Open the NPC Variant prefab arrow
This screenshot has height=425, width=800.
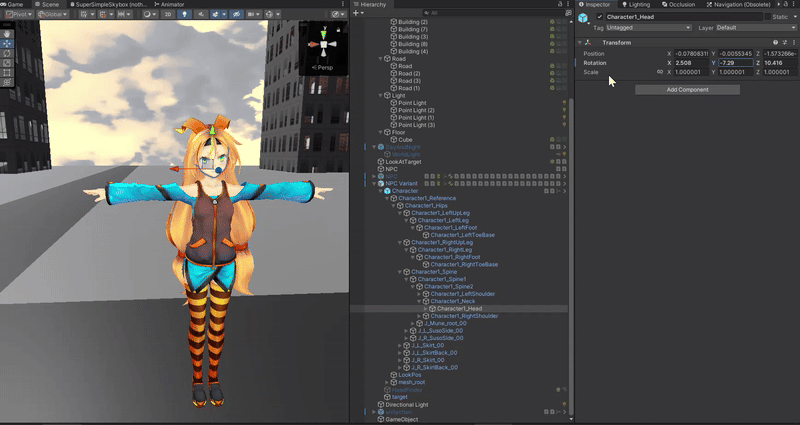click(x=564, y=184)
